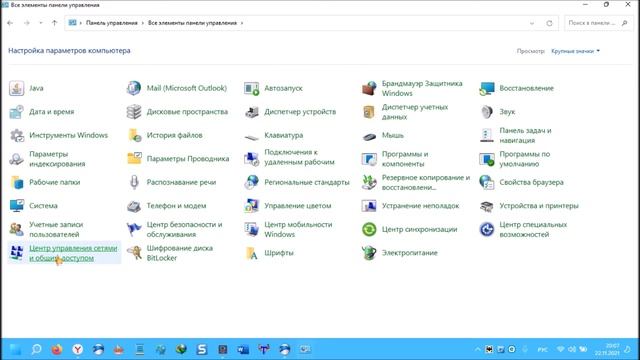Open Центр синхронизации icon

(369, 229)
